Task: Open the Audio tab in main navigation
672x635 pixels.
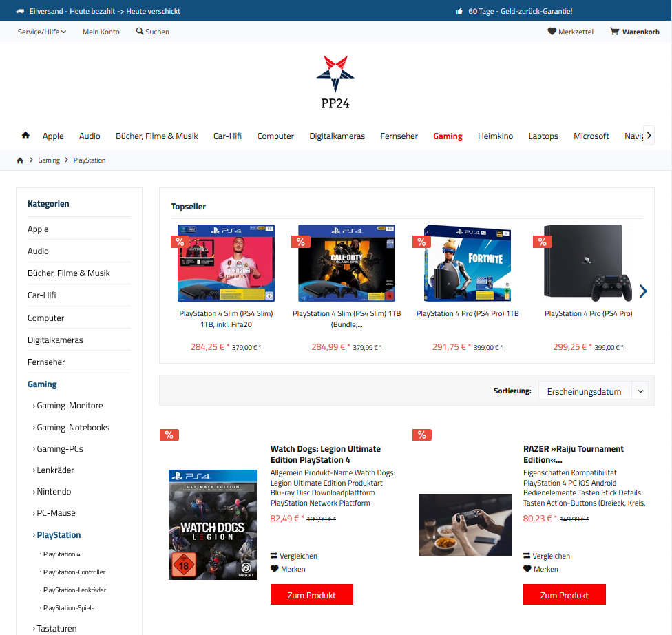Action: pos(90,136)
